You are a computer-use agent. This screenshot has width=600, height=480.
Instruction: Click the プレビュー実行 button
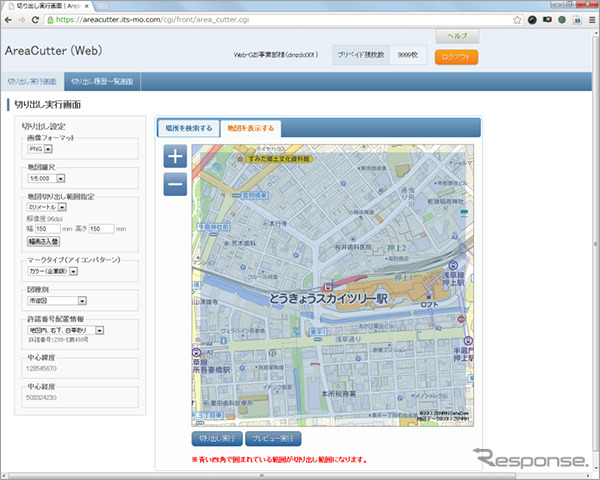(273, 439)
